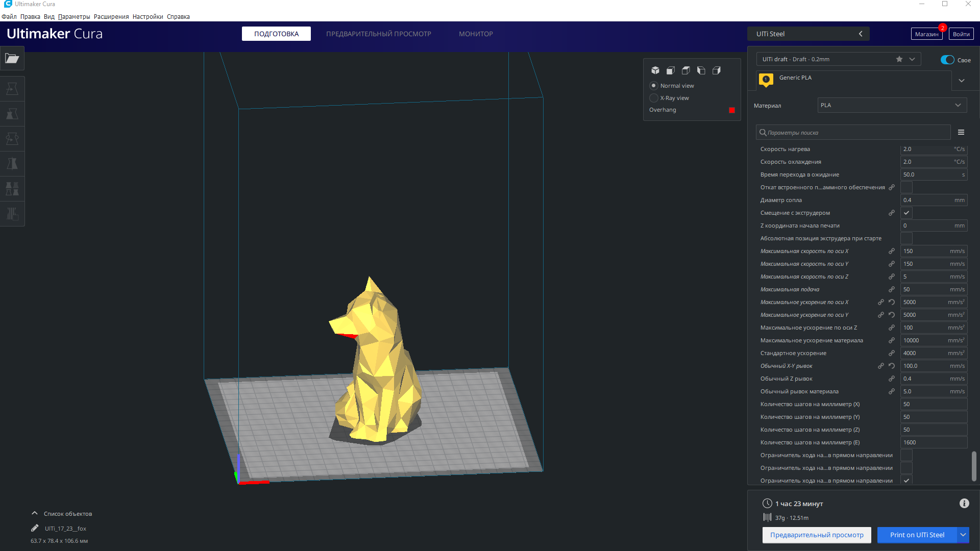Open the Настройки menu
Viewport: 980px width, 551px height.
(148, 16)
